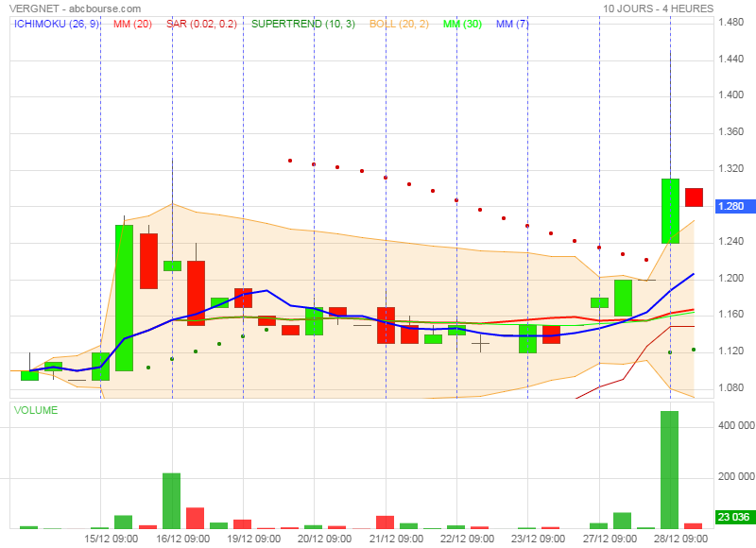This screenshot has height=548, width=756.
Task: Click the current volume tag 23 036
Action: coord(733,517)
